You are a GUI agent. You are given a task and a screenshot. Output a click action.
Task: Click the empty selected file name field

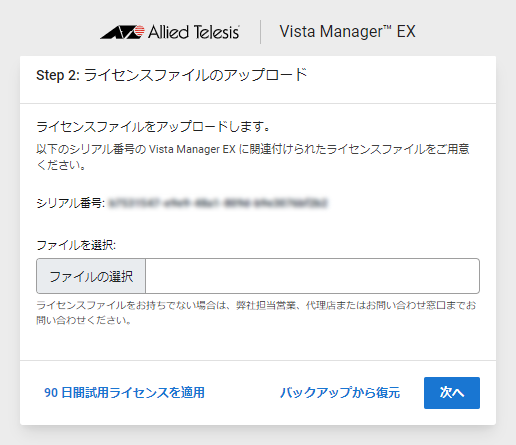click(312, 276)
